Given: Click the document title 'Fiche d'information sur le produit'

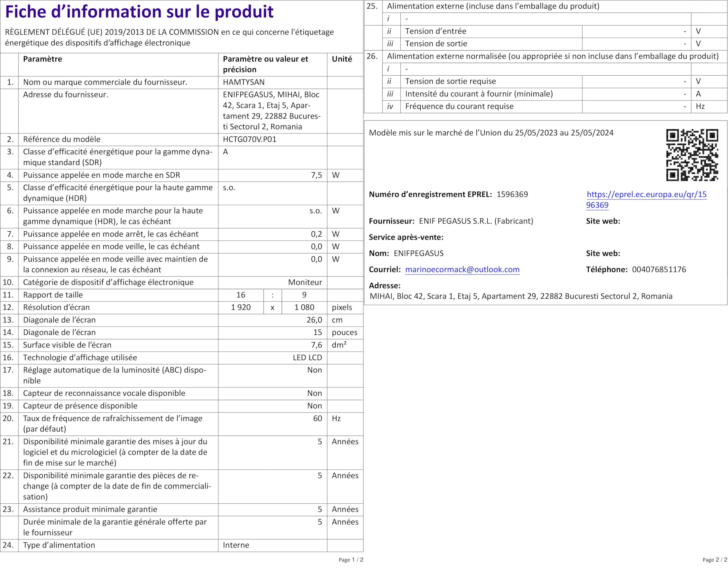Looking at the screenshot, I should [x=139, y=12].
